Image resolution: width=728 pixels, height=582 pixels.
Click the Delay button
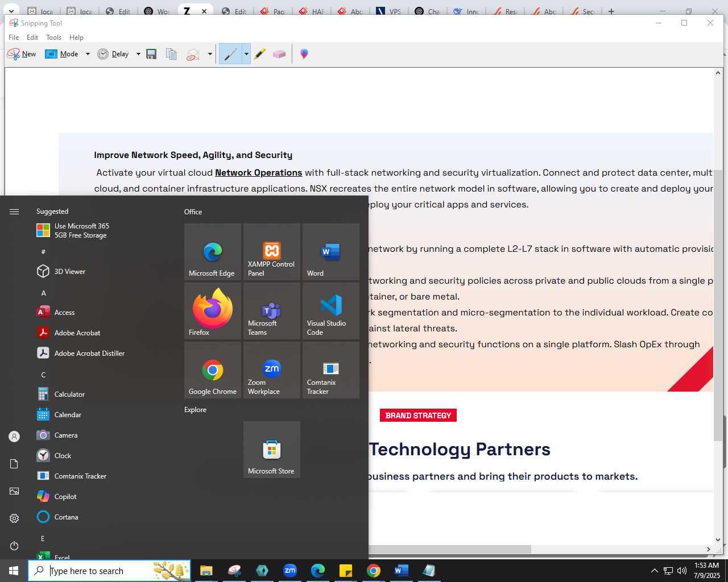114,54
